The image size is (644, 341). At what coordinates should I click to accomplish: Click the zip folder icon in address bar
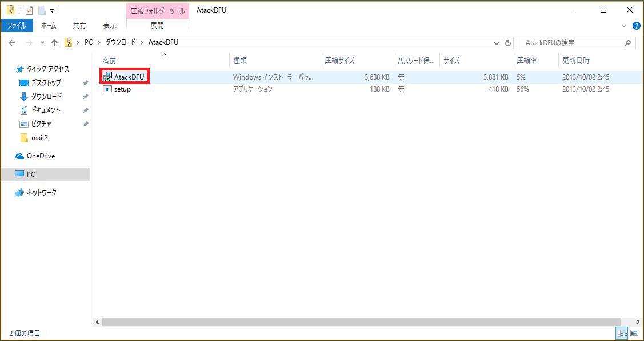click(x=68, y=42)
